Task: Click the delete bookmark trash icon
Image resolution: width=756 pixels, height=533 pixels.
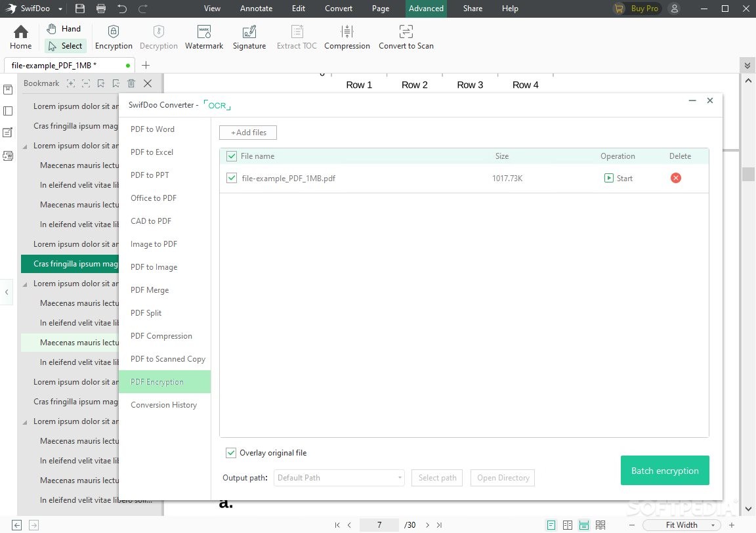Action: pyautogui.click(x=131, y=83)
